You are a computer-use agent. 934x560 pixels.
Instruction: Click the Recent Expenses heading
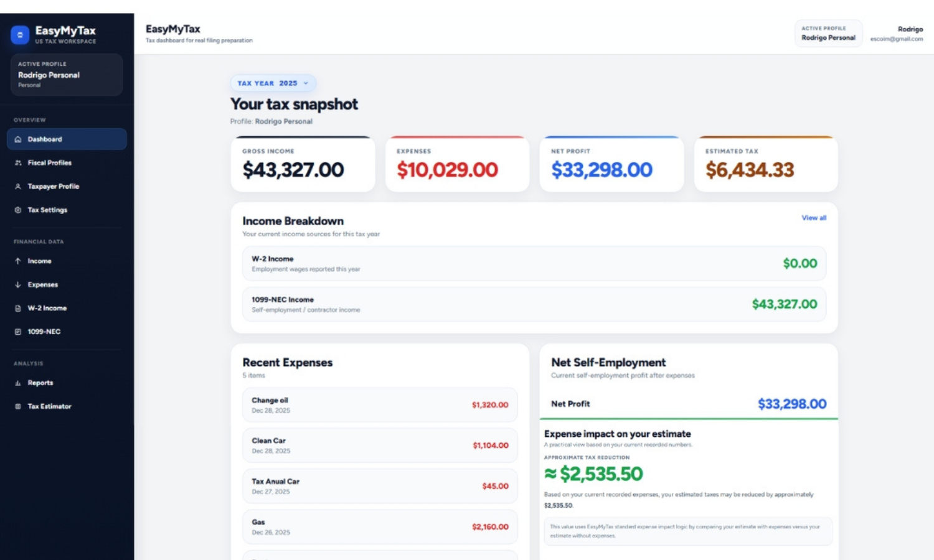(x=288, y=363)
